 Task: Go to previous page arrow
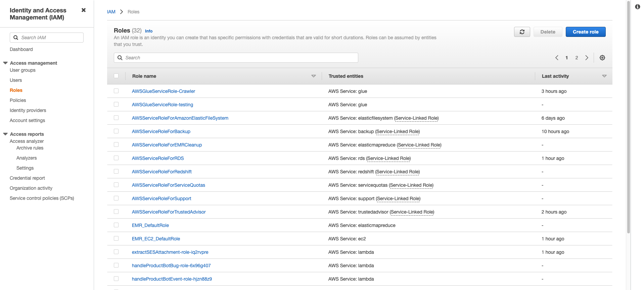pos(557,58)
